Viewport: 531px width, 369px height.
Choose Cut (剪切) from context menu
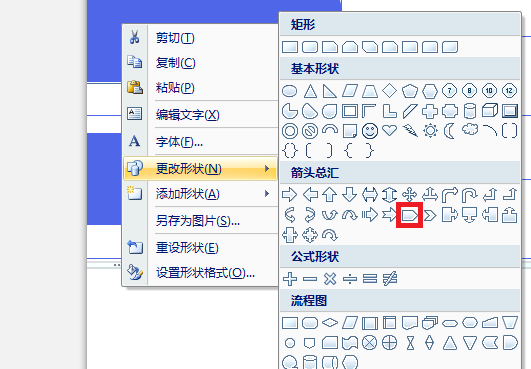tap(200, 37)
